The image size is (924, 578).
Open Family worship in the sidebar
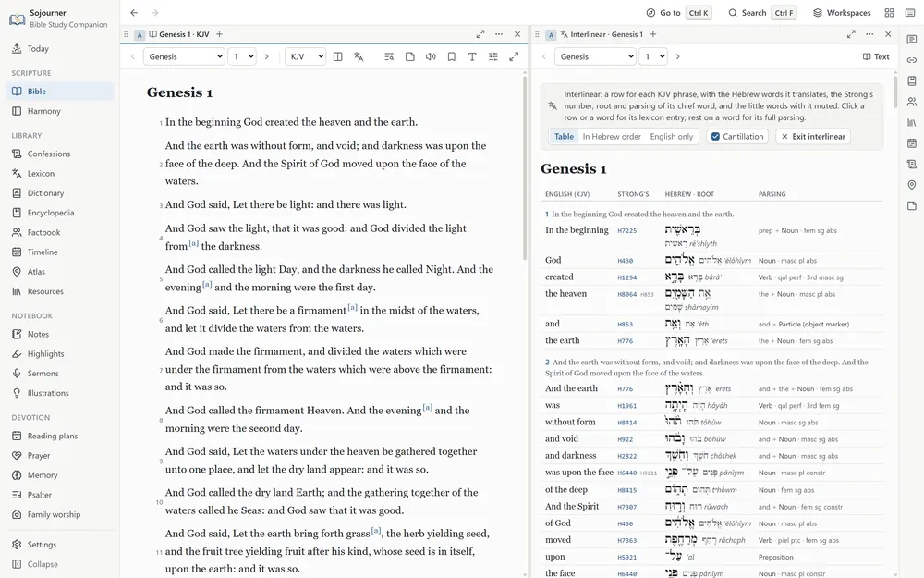59,514
